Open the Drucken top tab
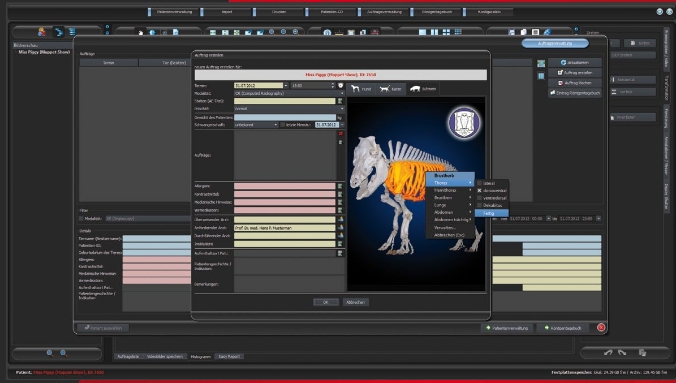 (x=279, y=12)
